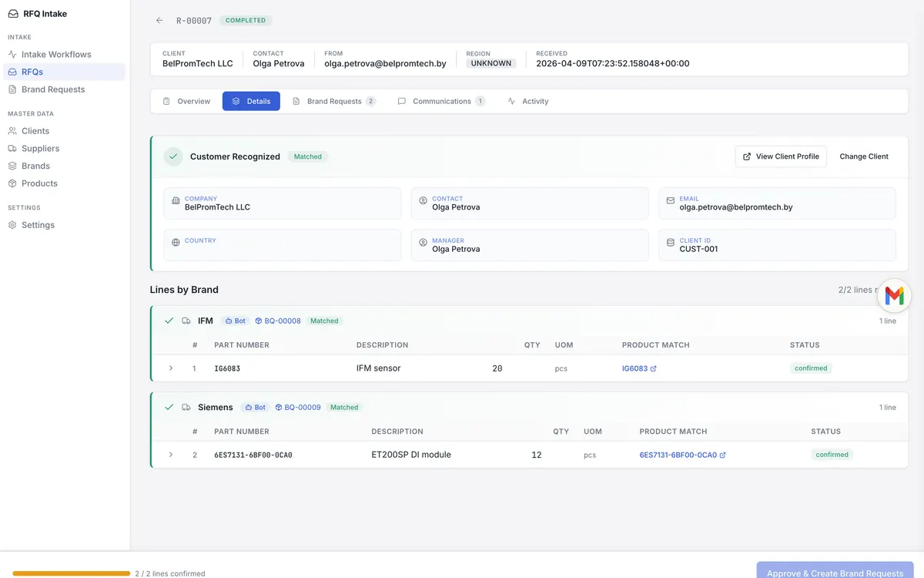The image size is (924, 578).
Task: Open external link icon next to 6ES7131-6BF00-0CA0 match
Action: click(722, 455)
